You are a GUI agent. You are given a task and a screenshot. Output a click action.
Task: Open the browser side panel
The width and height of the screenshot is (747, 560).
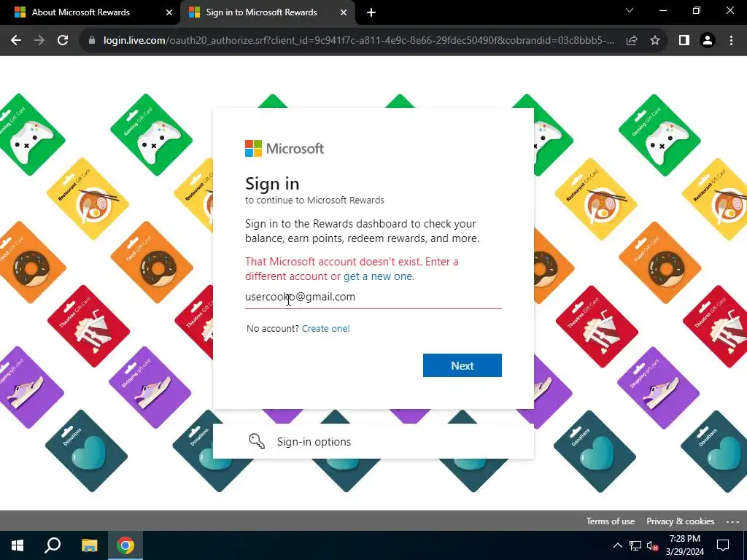pos(684,41)
